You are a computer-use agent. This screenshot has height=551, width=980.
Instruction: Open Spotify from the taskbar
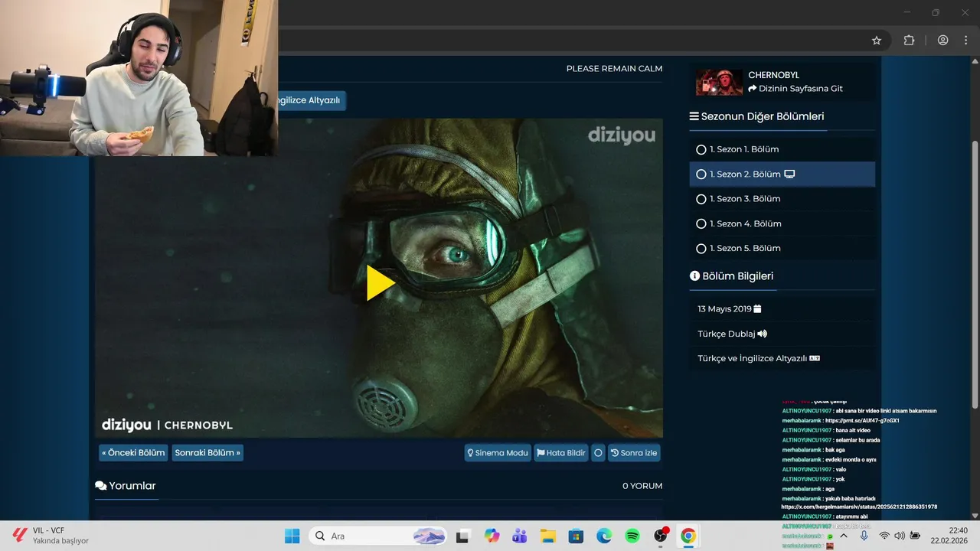pyautogui.click(x=632, y=536)
